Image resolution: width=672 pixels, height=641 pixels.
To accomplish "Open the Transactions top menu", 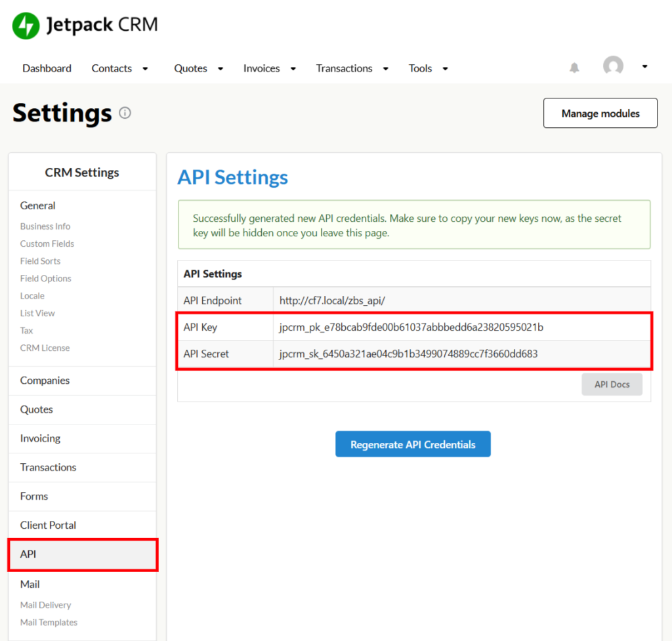I will pos(344,68).
